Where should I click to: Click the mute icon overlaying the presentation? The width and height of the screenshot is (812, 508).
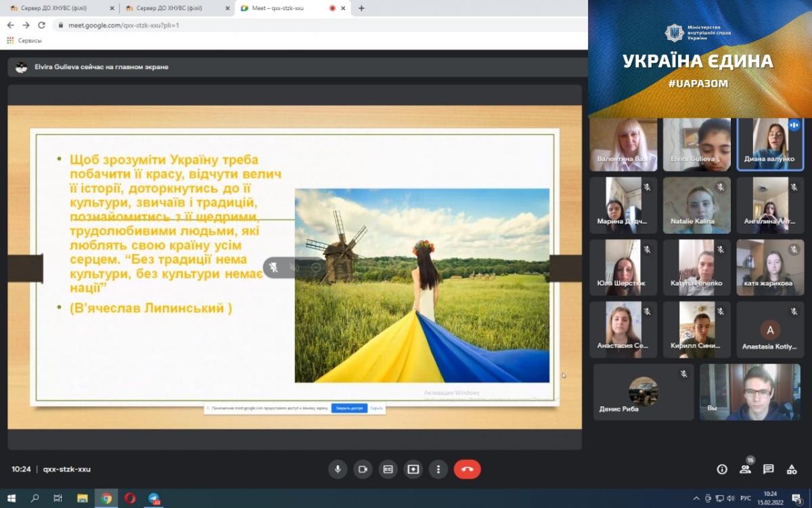pos(273,268)
